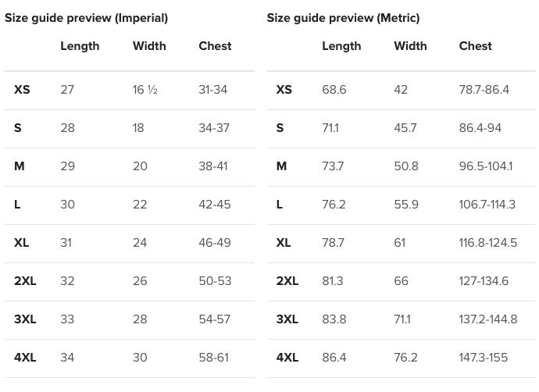This screenshot has height=392, width=539.
Task: Click the 46-49 chest value for XL
Action: click(x=214, y=243)
